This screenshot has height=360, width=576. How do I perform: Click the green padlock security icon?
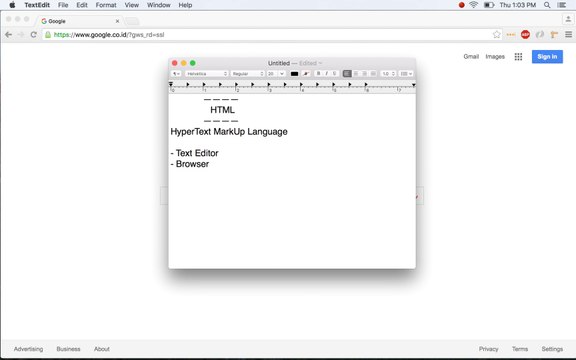[x=48, y=35]
